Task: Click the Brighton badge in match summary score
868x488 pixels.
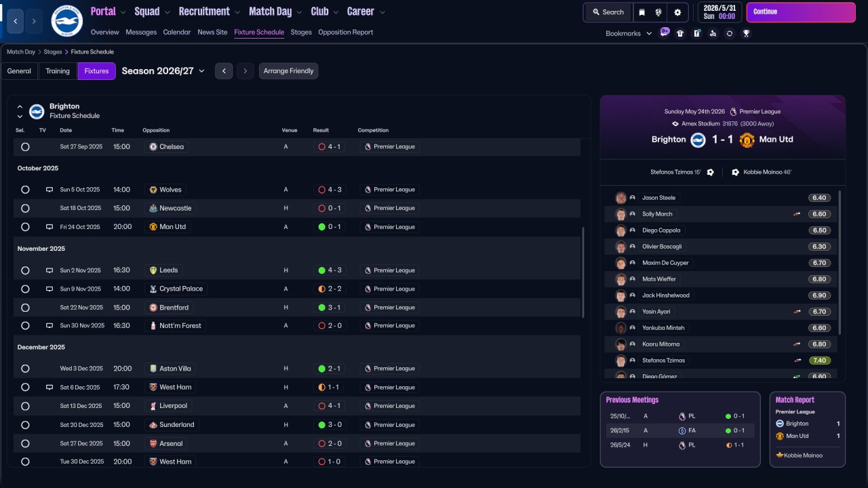Action: click(x=698, y=140)
